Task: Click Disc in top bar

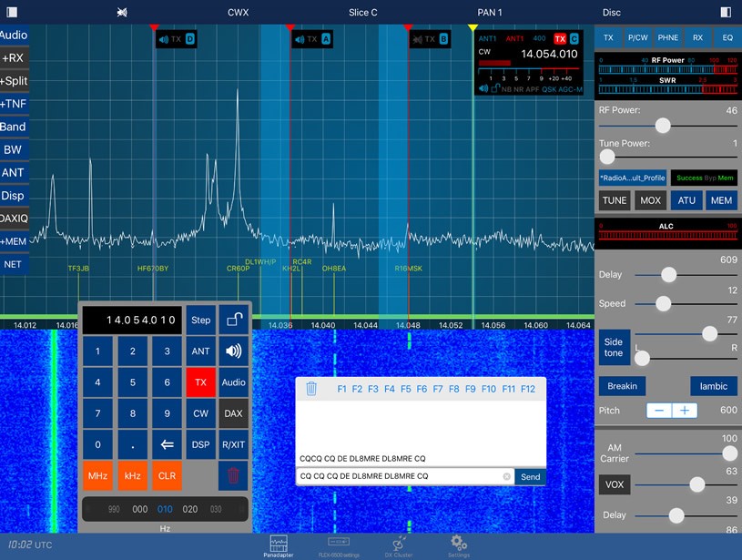Action: (x=611, y=13)
